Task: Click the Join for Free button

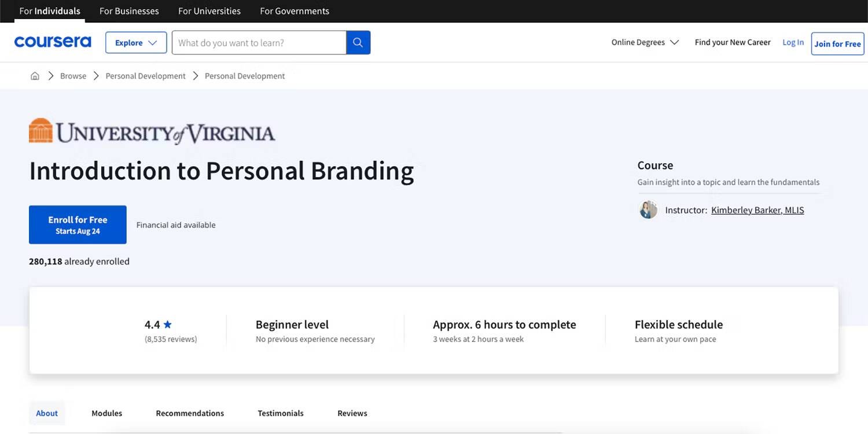Action: 837,44
